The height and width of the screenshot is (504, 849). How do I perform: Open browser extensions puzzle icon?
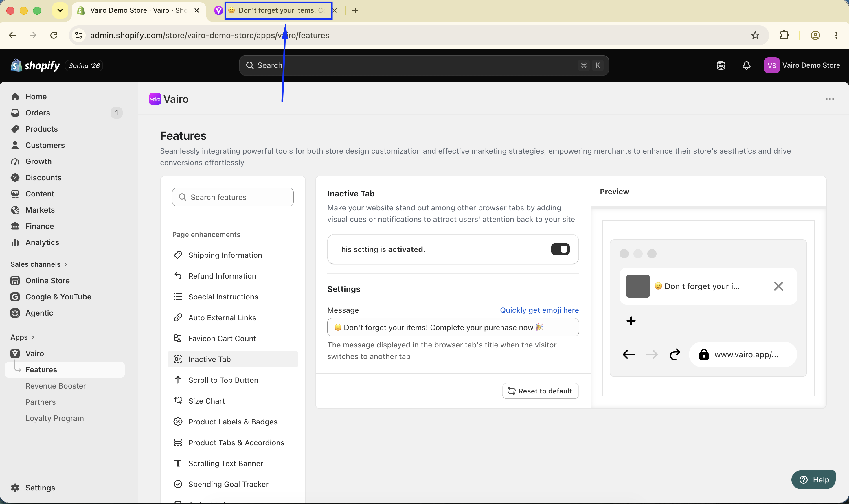coord(784,35)
